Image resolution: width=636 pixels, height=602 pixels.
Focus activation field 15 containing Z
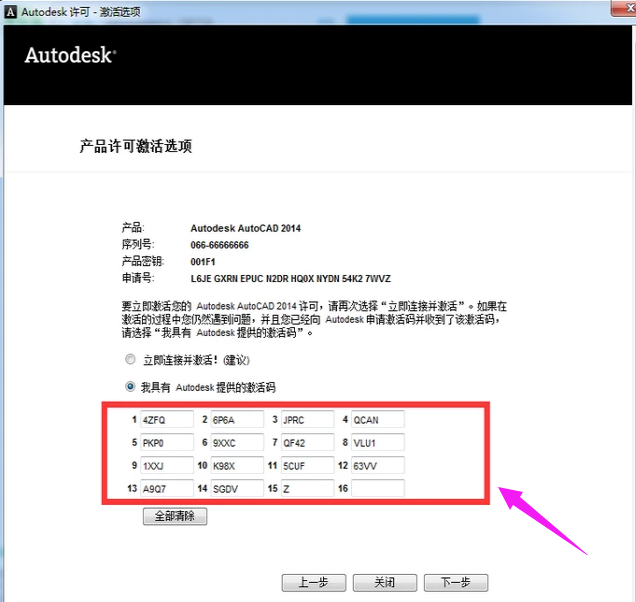(x=306, y=489)
